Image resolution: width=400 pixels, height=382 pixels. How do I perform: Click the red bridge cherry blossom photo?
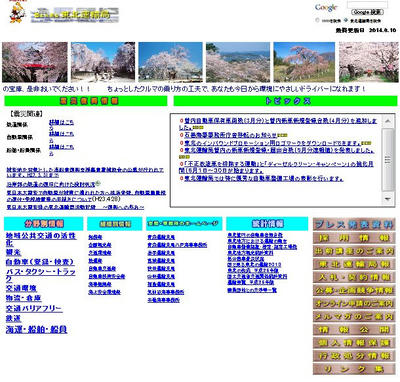pyautogui.click(x=35, y=62)
